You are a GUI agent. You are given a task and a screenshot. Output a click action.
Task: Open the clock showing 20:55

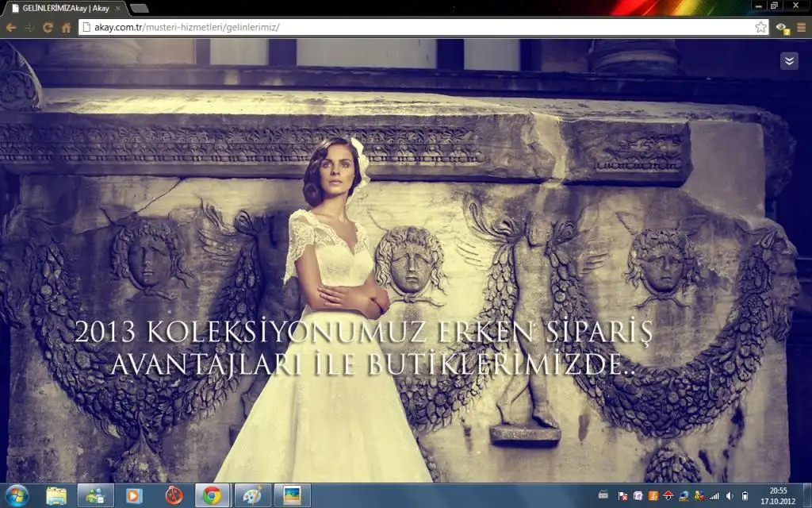pyautogui.click(x=778, y=496)
